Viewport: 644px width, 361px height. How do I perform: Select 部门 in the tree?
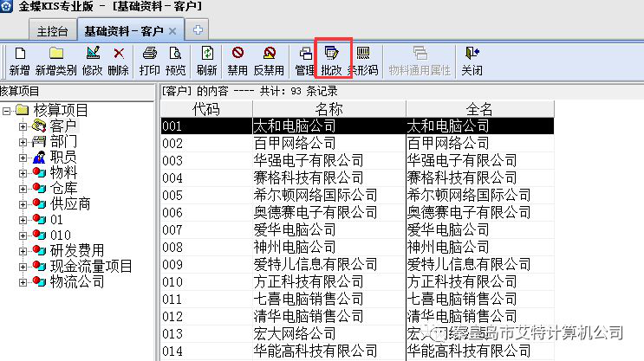pos(63,141)
